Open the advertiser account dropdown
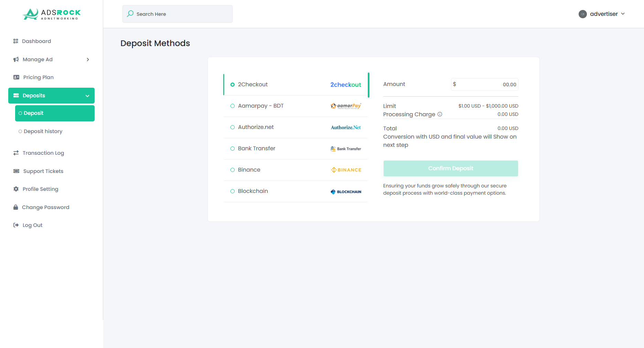 pyautogui.click(x=602, y=14)
